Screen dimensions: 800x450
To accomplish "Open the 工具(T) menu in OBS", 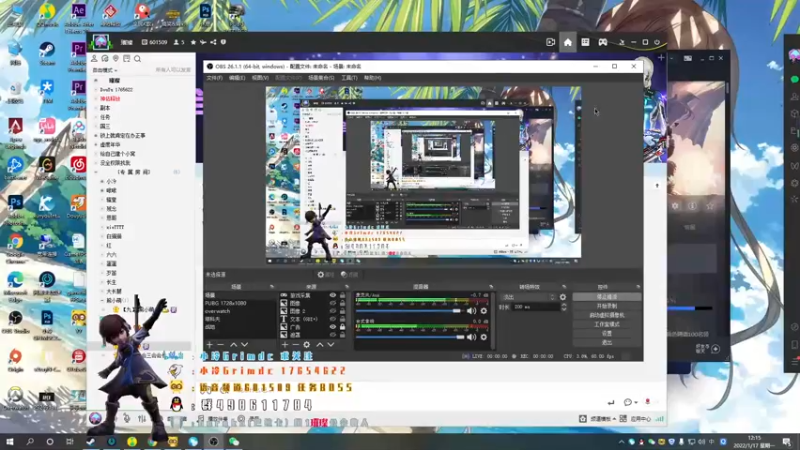I will (x=349, y=78).
